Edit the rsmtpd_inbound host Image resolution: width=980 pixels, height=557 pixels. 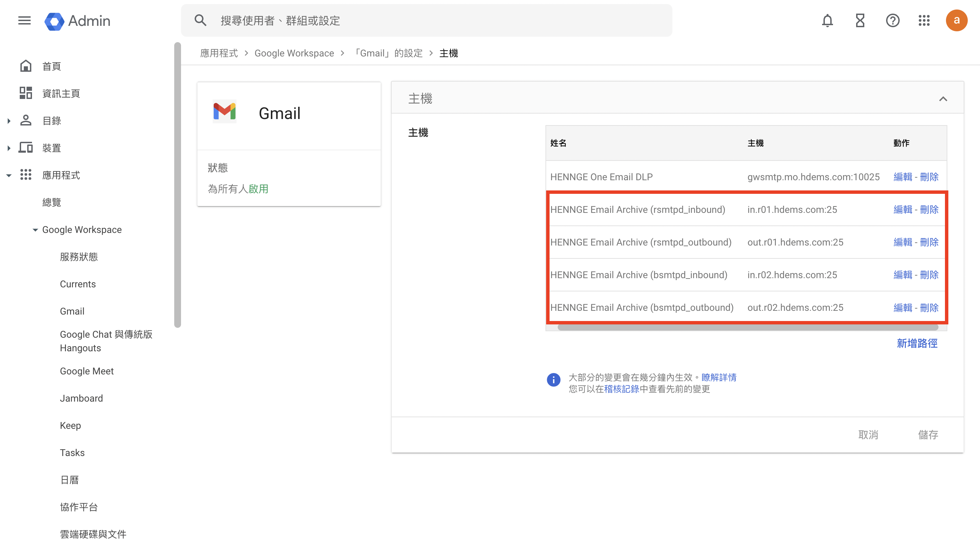(x=903, y=209)
